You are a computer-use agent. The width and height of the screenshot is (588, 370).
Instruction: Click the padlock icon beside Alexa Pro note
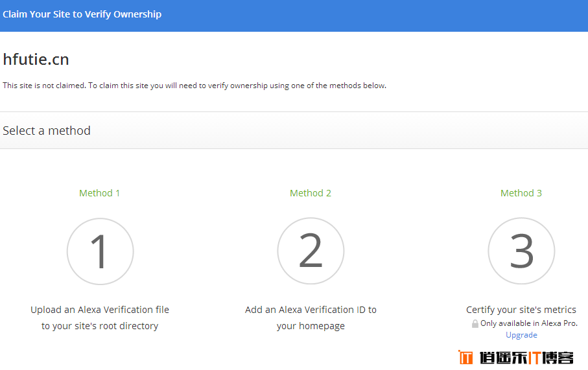[x=475, y=323]
